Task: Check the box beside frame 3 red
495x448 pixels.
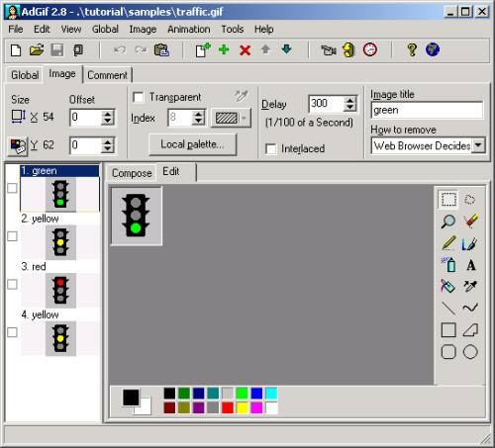Action: click(x=12, y=285)
